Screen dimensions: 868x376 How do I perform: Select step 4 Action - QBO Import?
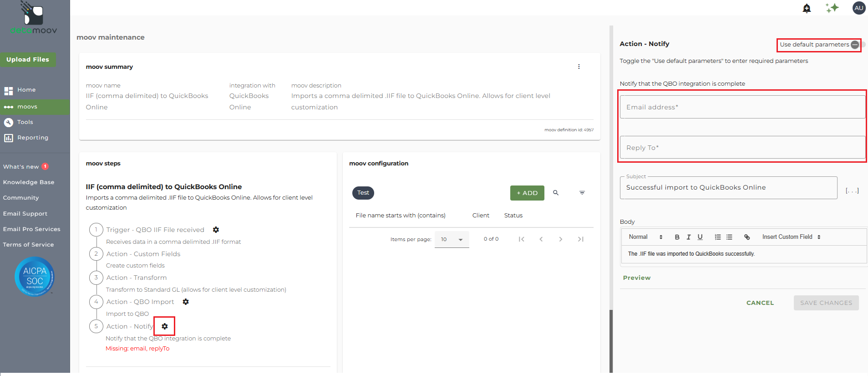140,302
